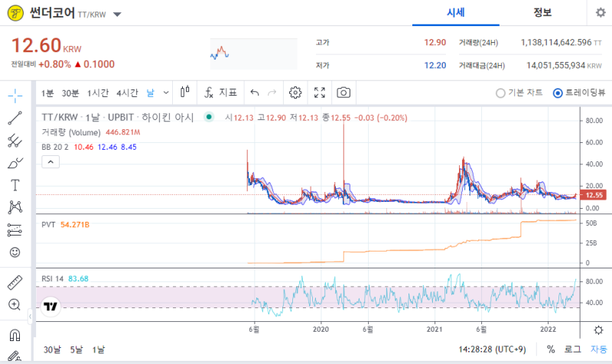Select the 4시간 interval

pos(127,93)
